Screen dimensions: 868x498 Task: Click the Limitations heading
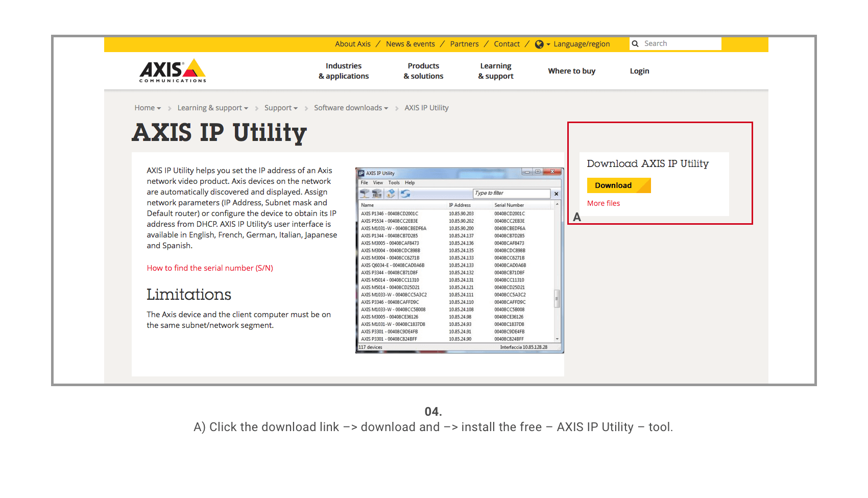tap(189, 295)
